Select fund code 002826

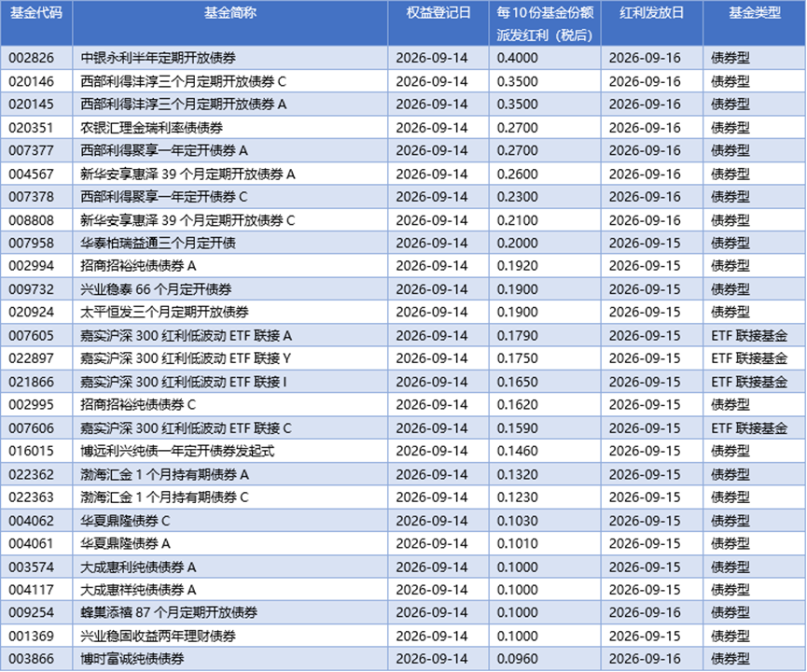pos(31,58)
